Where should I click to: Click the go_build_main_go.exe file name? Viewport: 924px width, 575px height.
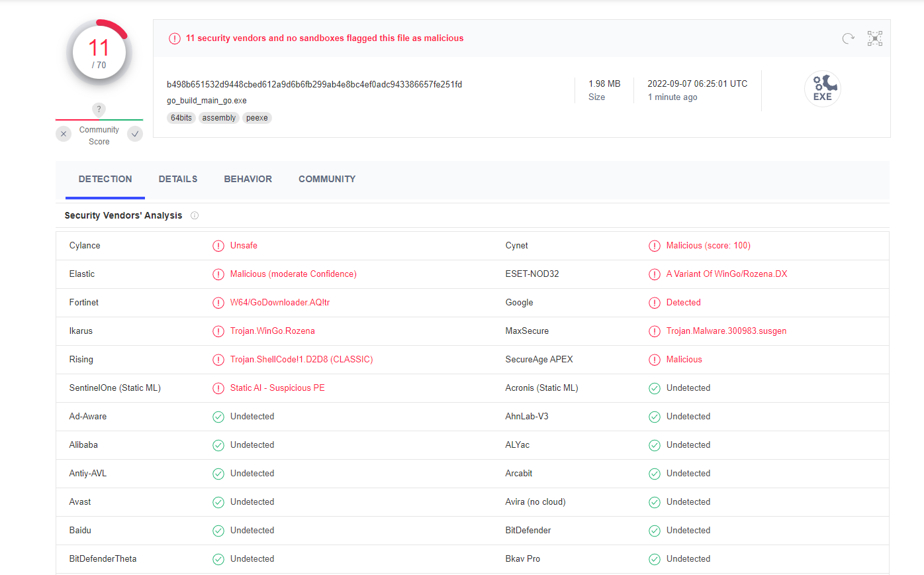(207, 101)
